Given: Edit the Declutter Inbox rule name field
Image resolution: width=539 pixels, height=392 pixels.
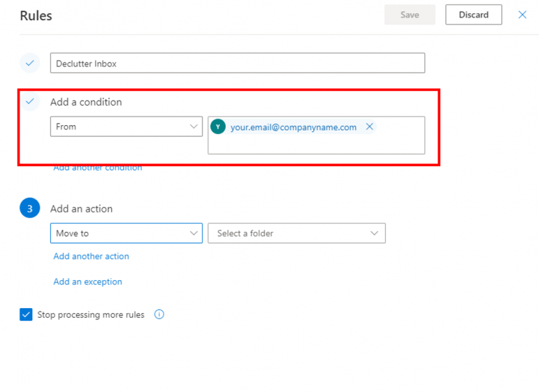Looking at the screenshot, I should click(x=237, y=63).
